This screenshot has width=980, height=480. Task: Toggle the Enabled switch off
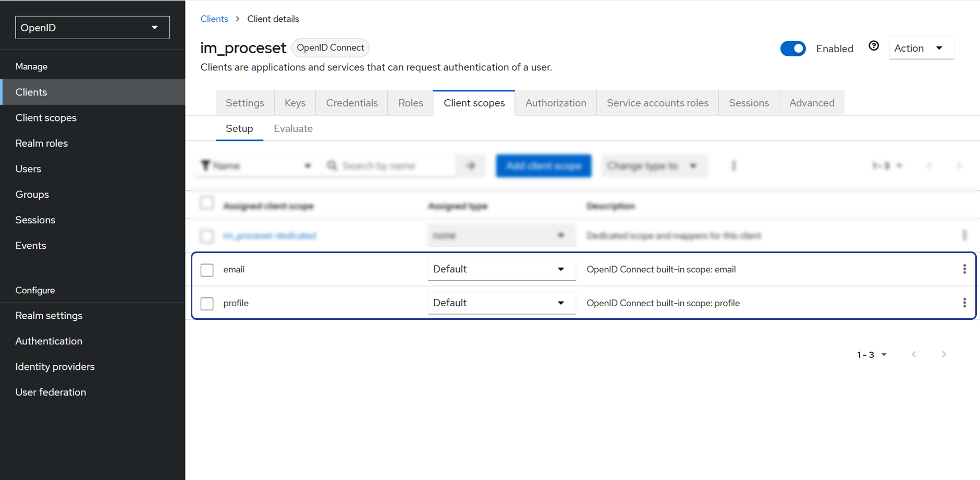click(793, 49)
